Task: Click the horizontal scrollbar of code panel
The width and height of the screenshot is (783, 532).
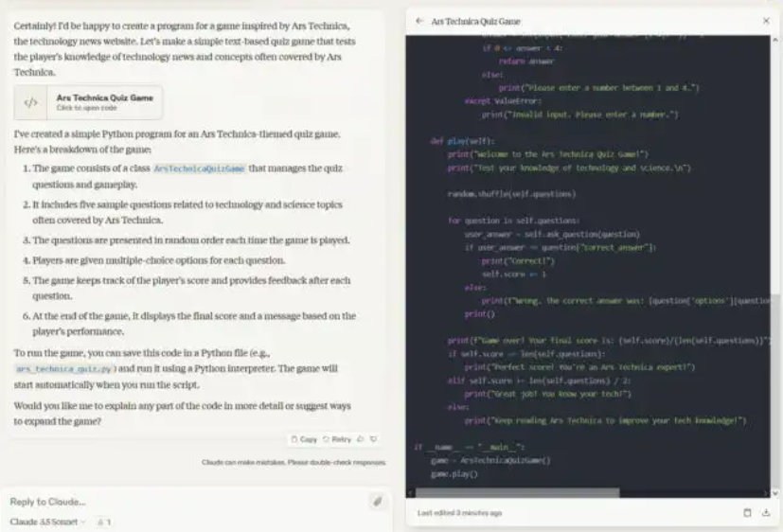Action: pyautogui.click(x=517, y=493)
